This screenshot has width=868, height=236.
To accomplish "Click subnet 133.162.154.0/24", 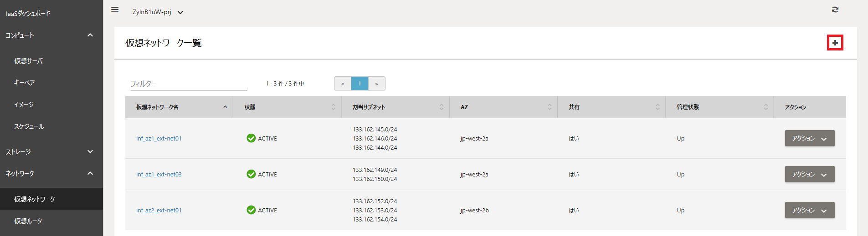I will (x=375, y=219).
